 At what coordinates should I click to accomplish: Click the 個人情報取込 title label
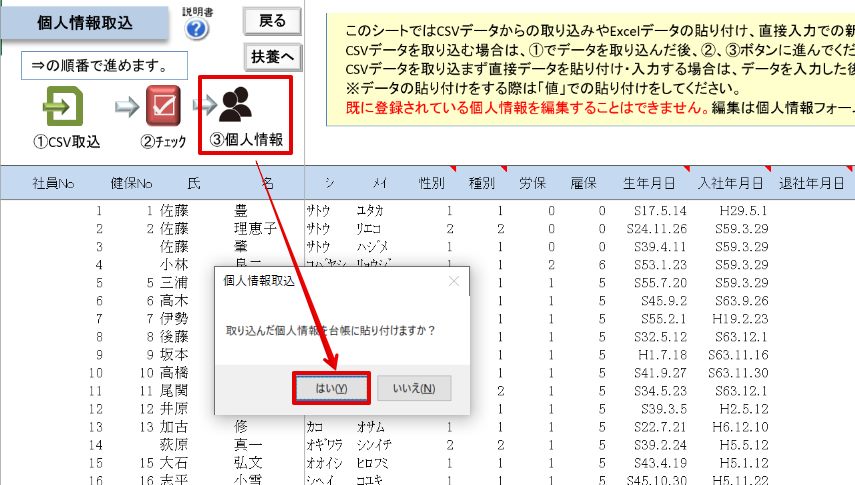85,23
